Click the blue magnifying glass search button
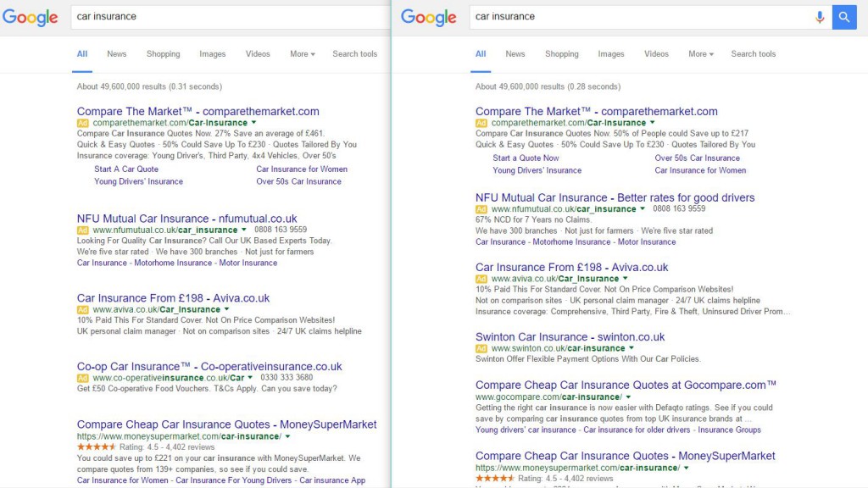Viewport: 868px width, 488px height. coord(844,16)
